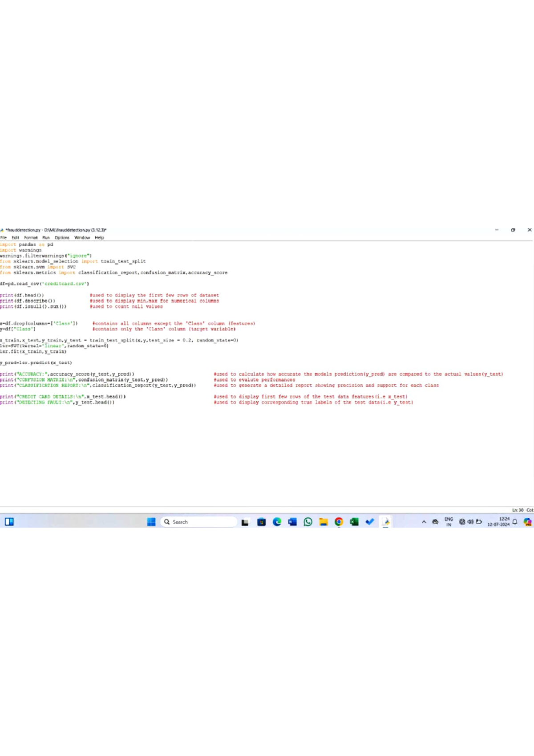
Task: Open the Window menu
Action: coord(82,238)
